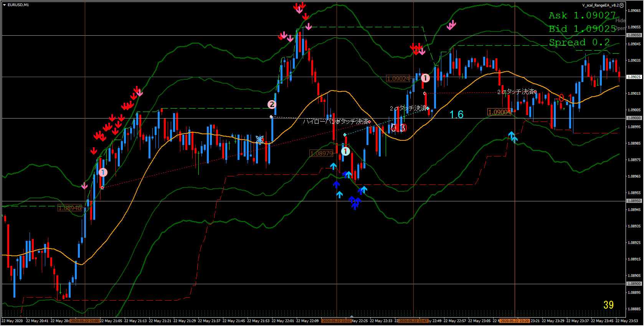Click the V_scal_RangeEA sad-face expert advisor icon
This screenshot has width=644, height=326.
pos(622,5)
